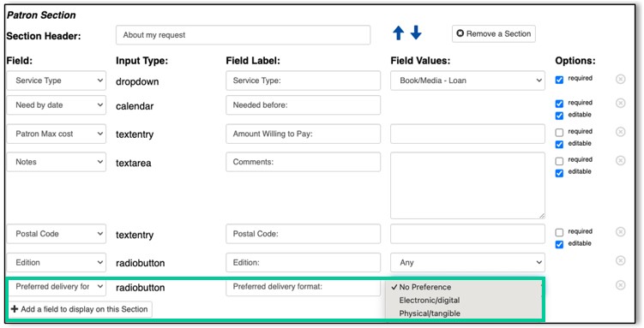Uncheck required for Need by date
Screen dimensions: 644x328
pos(559,104)
